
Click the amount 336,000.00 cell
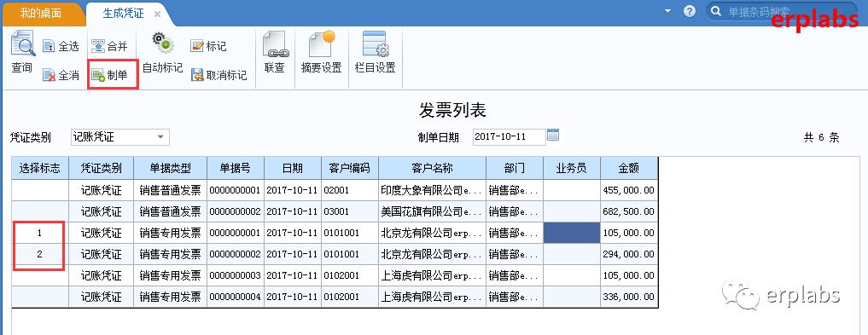[629, 297]
